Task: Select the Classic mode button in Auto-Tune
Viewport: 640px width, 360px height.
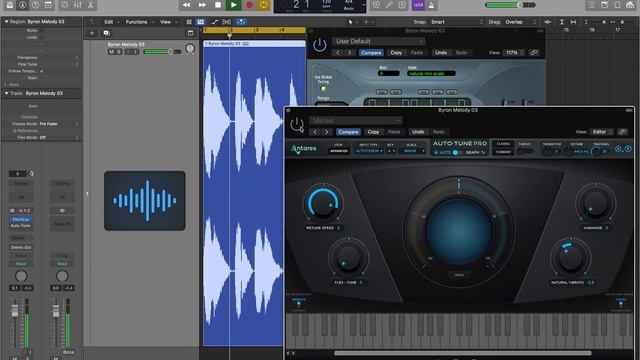Action: [x=503, y=144]
